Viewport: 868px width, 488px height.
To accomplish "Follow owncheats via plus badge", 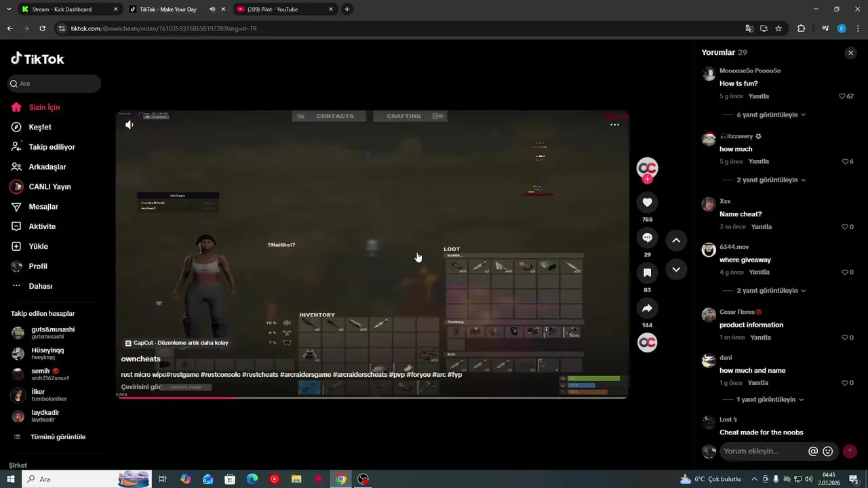I will (x=648, y=179).
